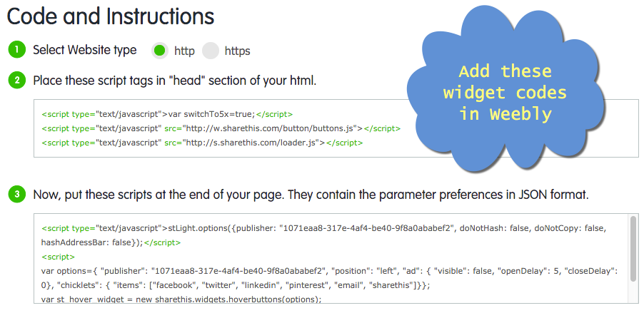This screenshot has width=644, height=313.
Task: Click the "Select Website type" text
Action: (x=84, y=51)
